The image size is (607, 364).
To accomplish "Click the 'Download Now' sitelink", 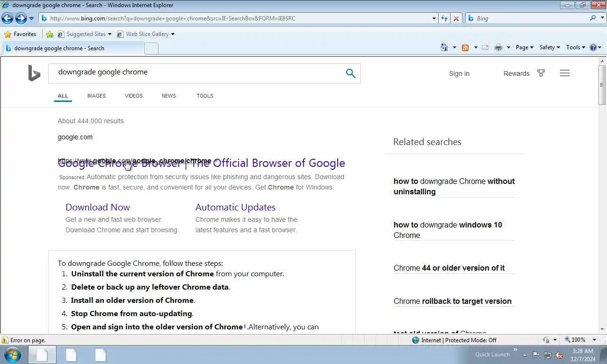I will click(98, 207).
